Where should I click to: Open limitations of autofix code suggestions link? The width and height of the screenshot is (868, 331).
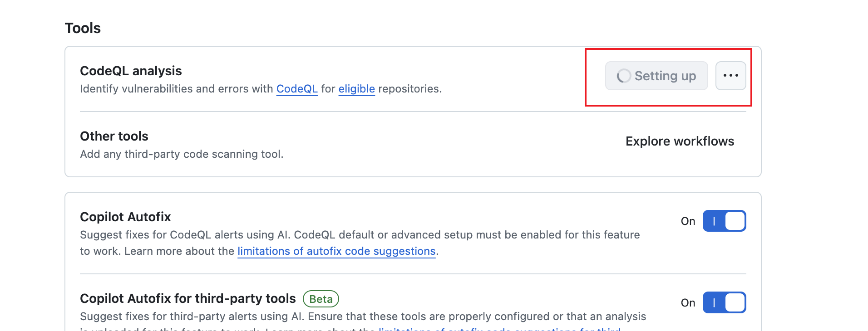coord(336,251)
